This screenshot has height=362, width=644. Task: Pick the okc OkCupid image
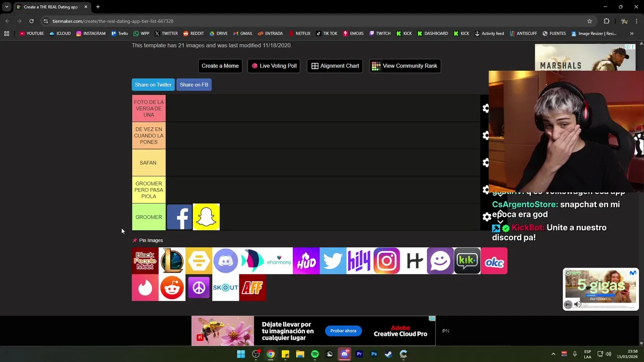point(494,261)
